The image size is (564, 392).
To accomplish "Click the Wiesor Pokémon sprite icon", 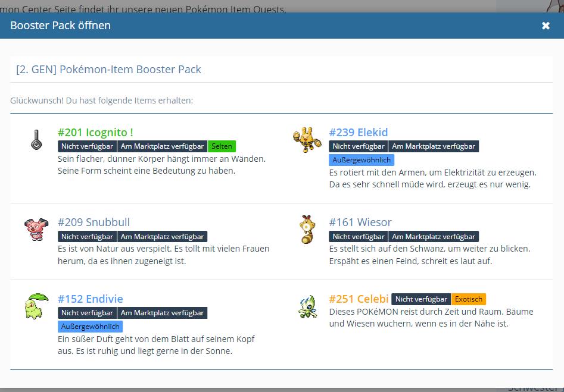I will 307,229.
